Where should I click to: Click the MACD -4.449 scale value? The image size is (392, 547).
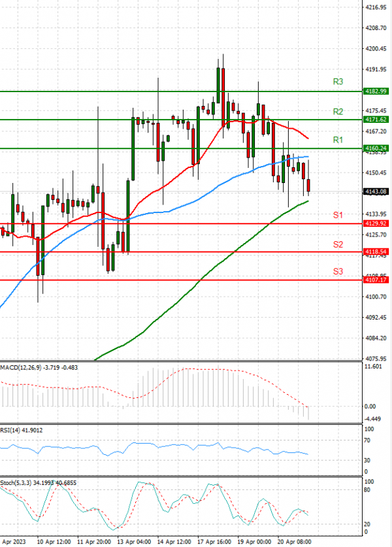373,419
